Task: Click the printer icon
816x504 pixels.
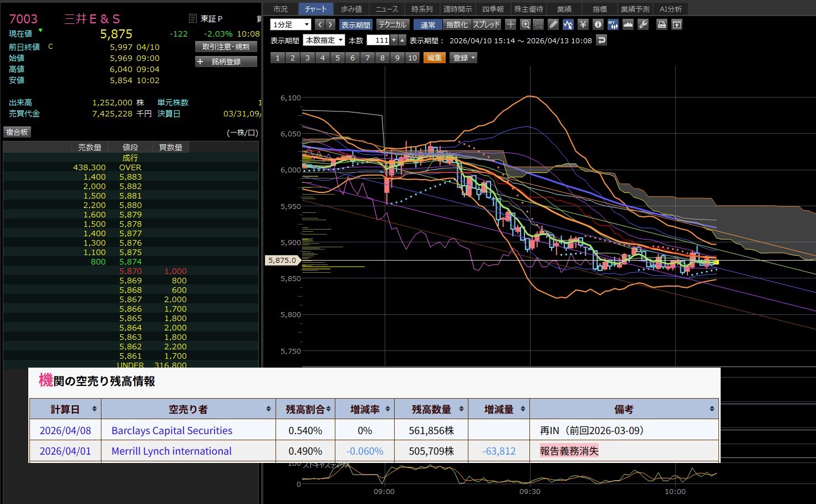Action: click(x=661, y=24)
